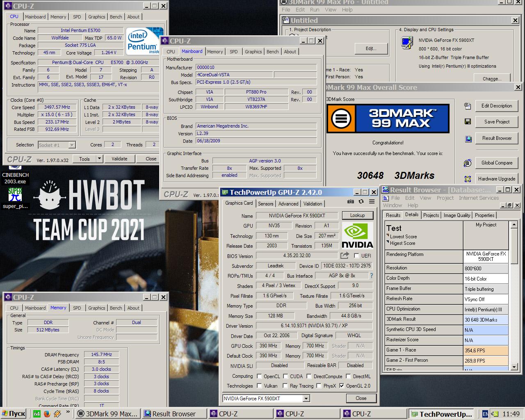Click the Edit Description document icon
Viewport: 525px width, 420px height.
pos(468,106)
